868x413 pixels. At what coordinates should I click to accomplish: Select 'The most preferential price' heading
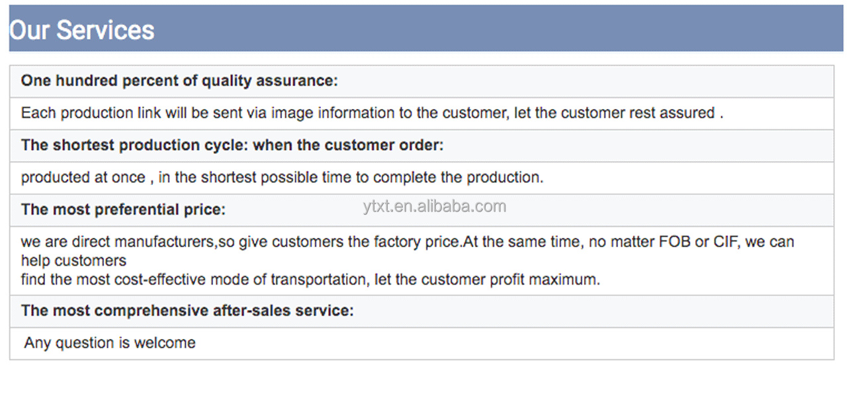coord(123,210)
